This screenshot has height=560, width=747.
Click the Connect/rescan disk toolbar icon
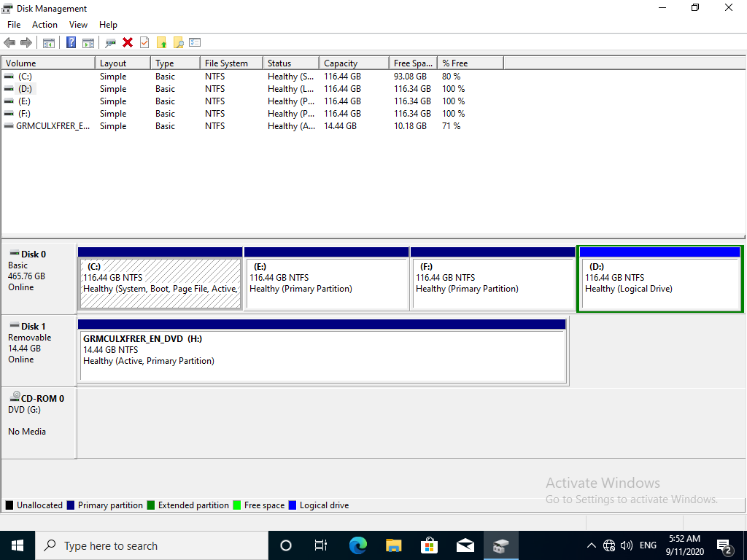(111, 43)
